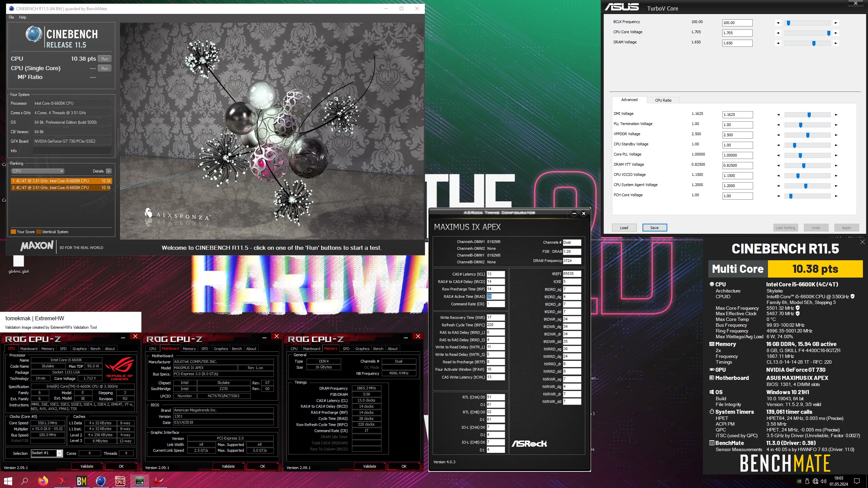
Task: Decrease DRAM Voltage with left arrow
Action: (778, 43)
